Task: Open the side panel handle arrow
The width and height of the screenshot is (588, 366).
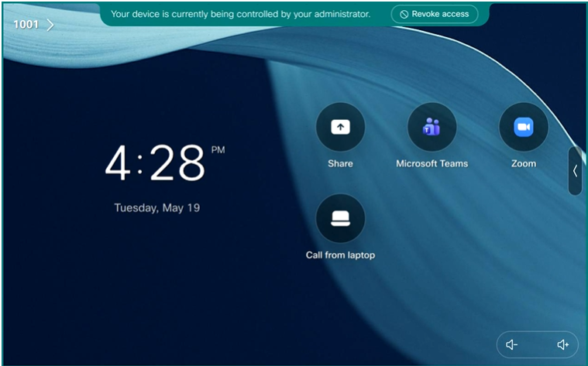Action: click(575, 171)
